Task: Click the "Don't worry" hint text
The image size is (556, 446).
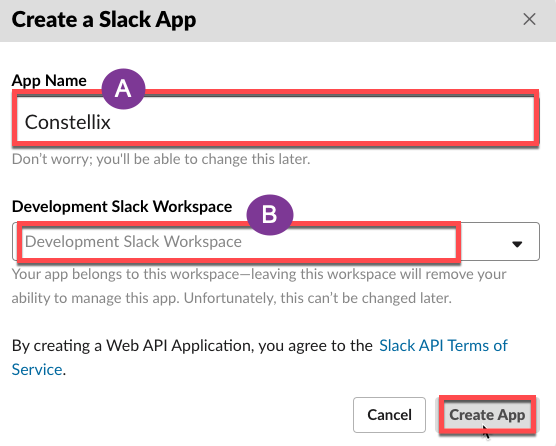Action: point(161,159)
